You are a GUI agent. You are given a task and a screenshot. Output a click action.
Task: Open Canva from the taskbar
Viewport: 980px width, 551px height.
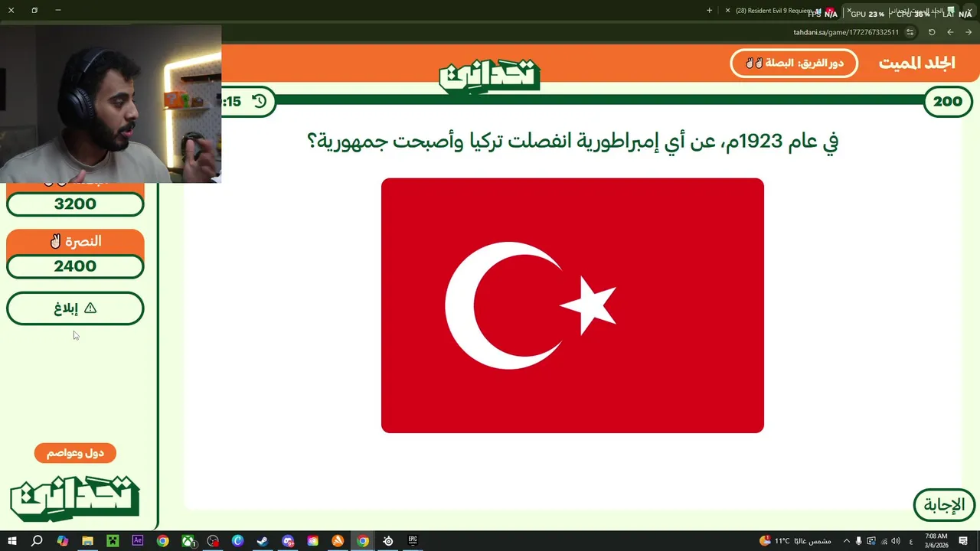pyautogui.click(x=237, y=541)
